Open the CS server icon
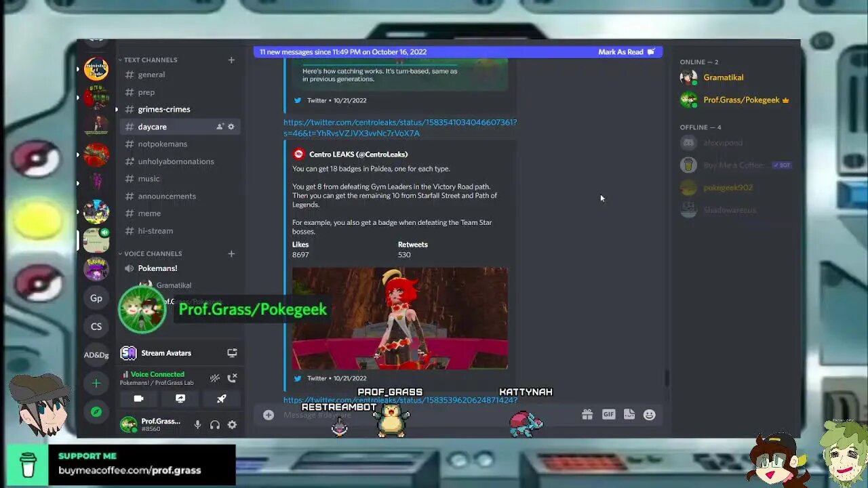The width and height of the screenshot is (868, 488). coord(96,327)
